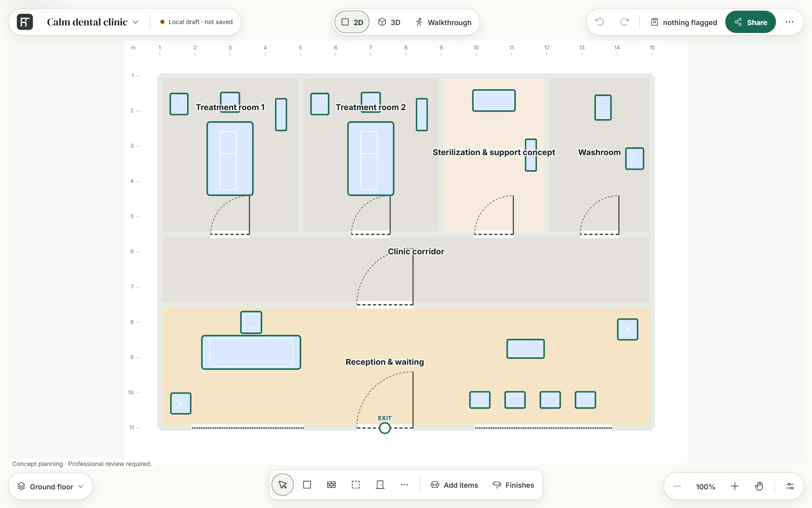Select the receptionist chair behind the desk
This screenshot has height=508, width=812.
[251, 322]
